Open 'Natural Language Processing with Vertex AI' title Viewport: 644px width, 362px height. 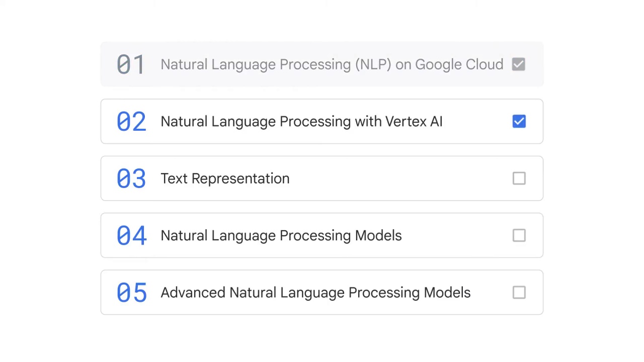pyautogui.click(x=301, y=122)
